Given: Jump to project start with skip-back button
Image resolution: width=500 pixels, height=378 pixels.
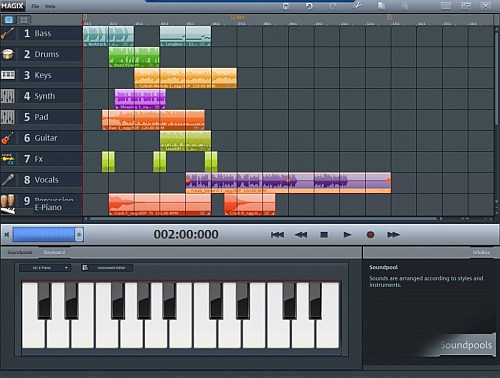Looking at the screenshot, I should point(277,235).
